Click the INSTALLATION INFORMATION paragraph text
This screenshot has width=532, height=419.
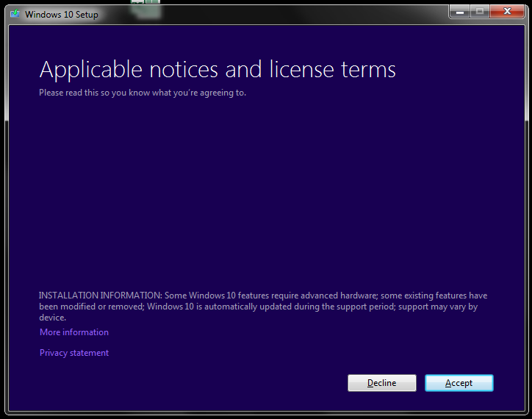click(263, 307)
